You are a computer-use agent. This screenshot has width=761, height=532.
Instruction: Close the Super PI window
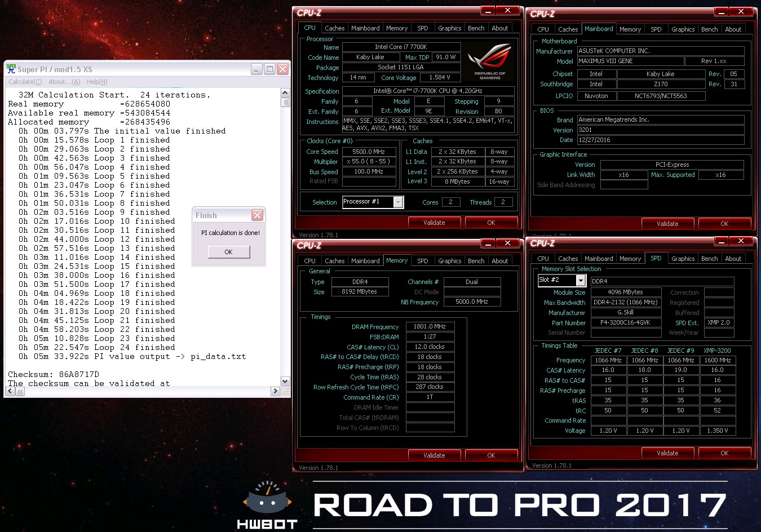click(x=283, y=69)
